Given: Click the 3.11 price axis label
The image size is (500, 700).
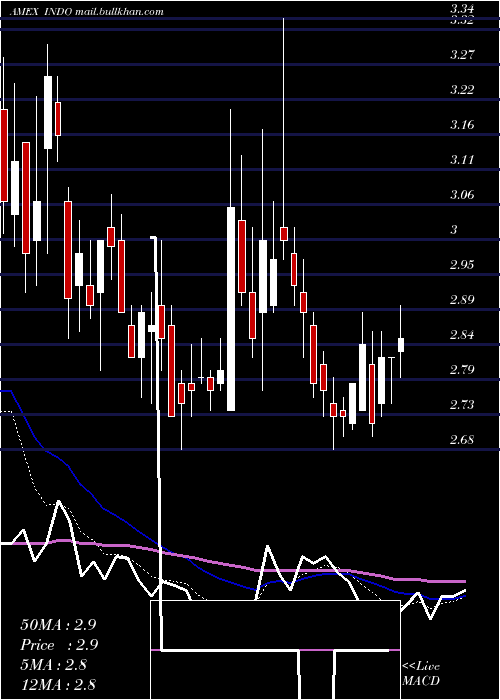Looking at the screenshot, I should coord(462,160).
